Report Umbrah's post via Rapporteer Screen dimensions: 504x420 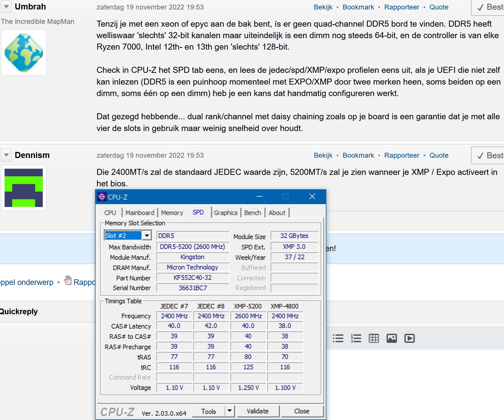(402, 7)
